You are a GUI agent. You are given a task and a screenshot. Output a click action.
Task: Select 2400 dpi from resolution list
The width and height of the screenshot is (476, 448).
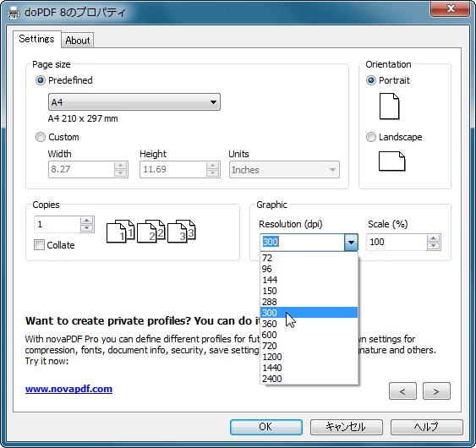(x=309, y=379)
